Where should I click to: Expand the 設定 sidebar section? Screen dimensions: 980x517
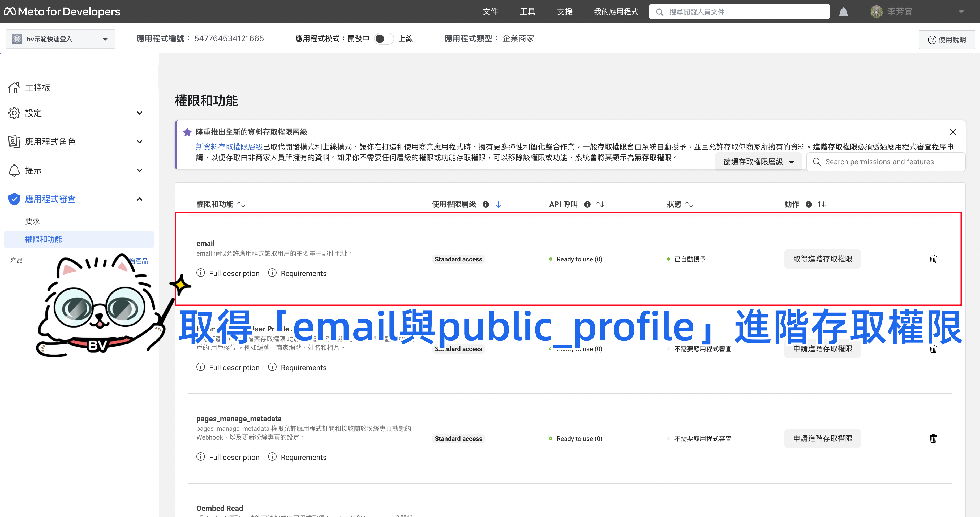[140, 113]
